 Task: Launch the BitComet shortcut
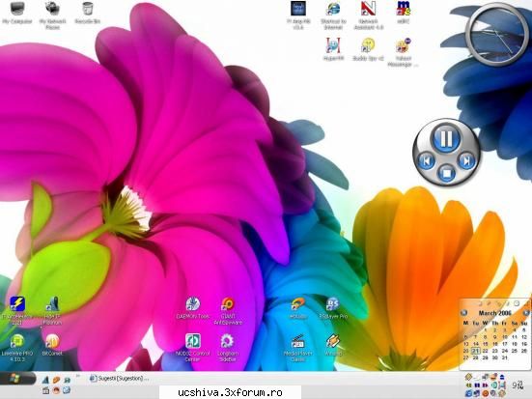pos(52,345)
